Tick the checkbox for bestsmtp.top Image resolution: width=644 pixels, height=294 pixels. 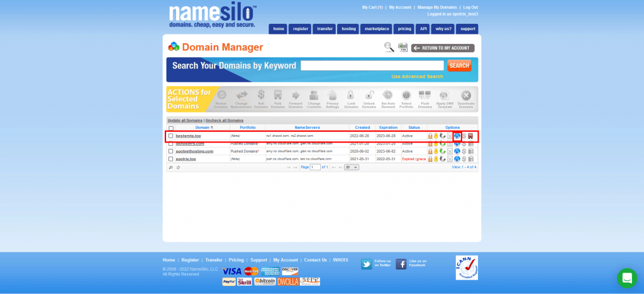[x=171, y=136]
